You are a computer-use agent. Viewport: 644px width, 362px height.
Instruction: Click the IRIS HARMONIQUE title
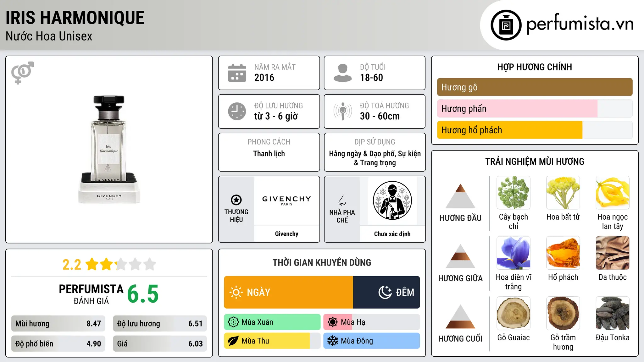click(x=75, y=18)
